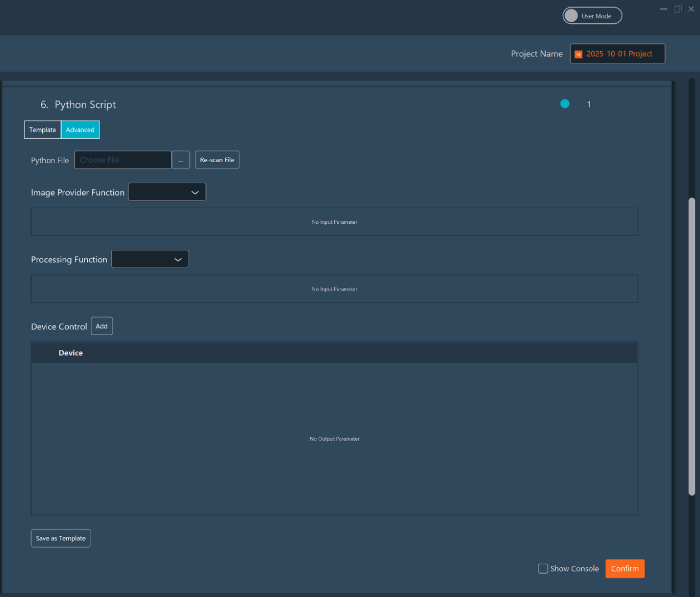700x597 pixels.
Task: Click the cyan status indicator dot
Action: (x=565, y=104)
